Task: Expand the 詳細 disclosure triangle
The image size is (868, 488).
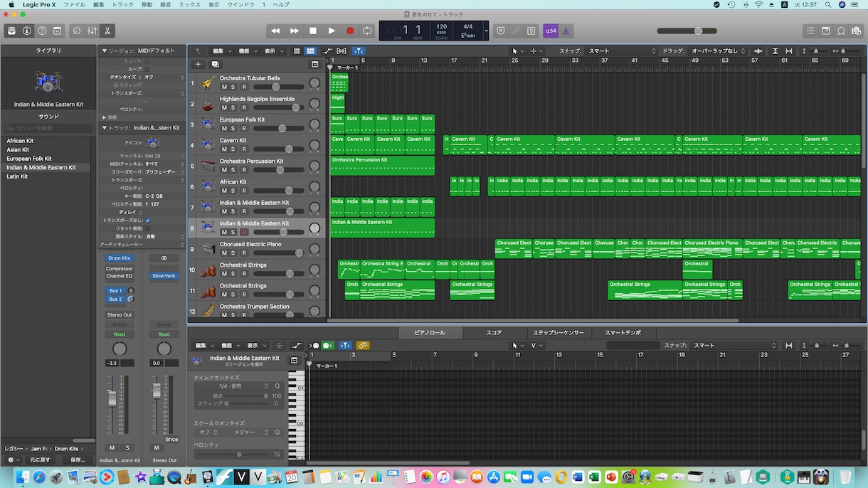Action: tap(105, 117)
